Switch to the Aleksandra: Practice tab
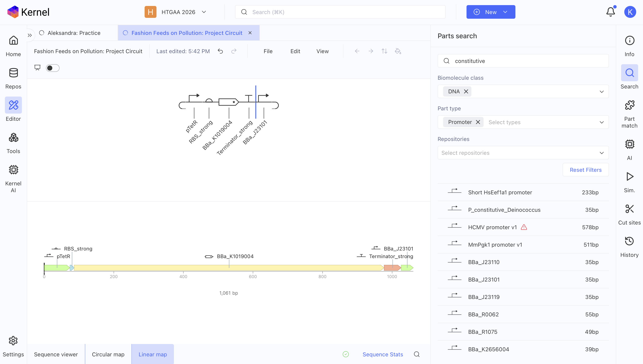The image size is (643, 364). point(74,33)
